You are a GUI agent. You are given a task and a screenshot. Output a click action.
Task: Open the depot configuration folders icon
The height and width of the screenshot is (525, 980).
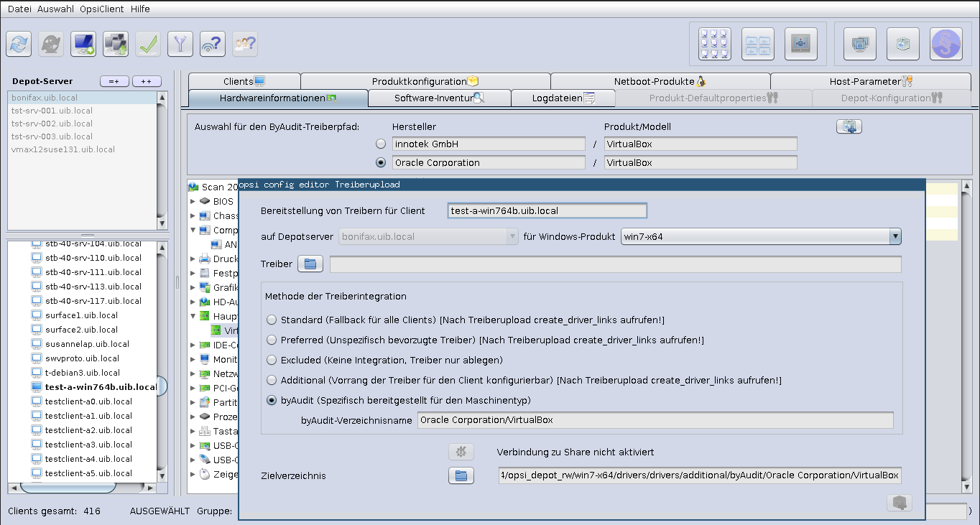pos(758,44)
